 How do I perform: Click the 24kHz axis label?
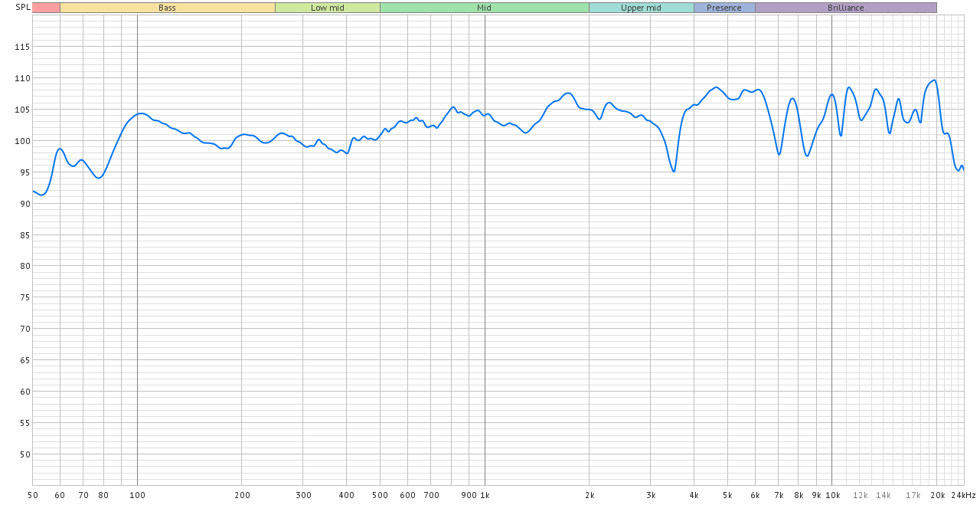click(x=964, y=496)
